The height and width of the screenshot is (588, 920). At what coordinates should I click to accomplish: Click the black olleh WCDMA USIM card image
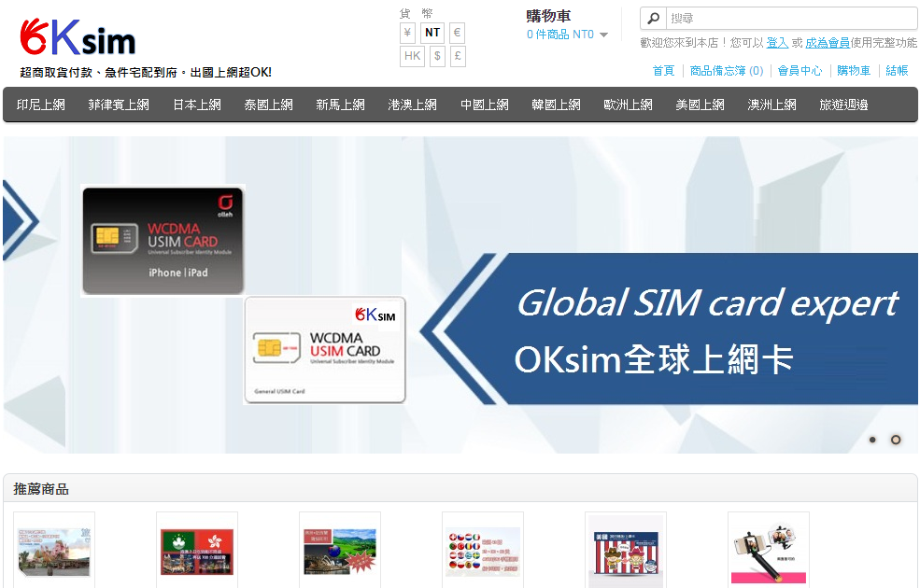coord(163,241)
